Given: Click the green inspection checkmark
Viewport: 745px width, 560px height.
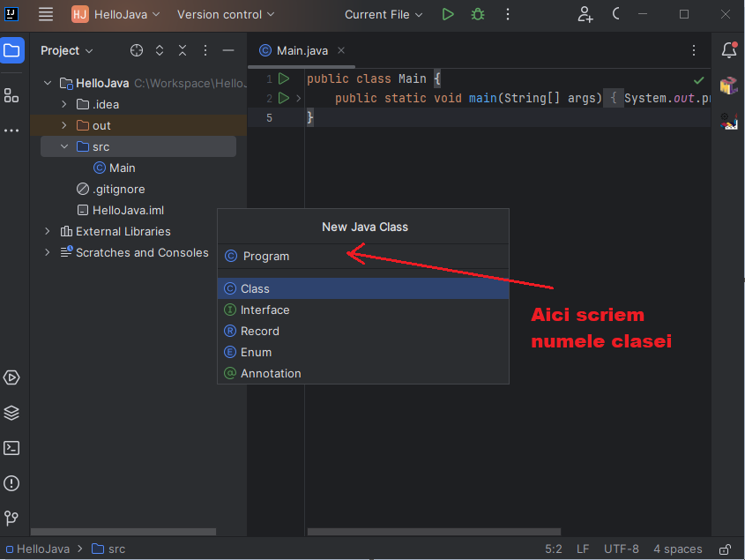Looking at the screenshot, I should (698, 80).
